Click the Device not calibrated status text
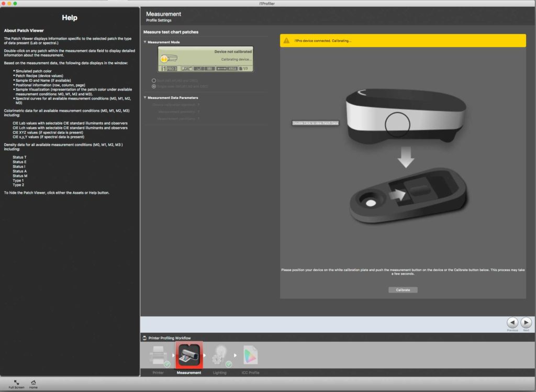Image resolution: width=536 pixels, height=392 pixels. pos(233,52)
